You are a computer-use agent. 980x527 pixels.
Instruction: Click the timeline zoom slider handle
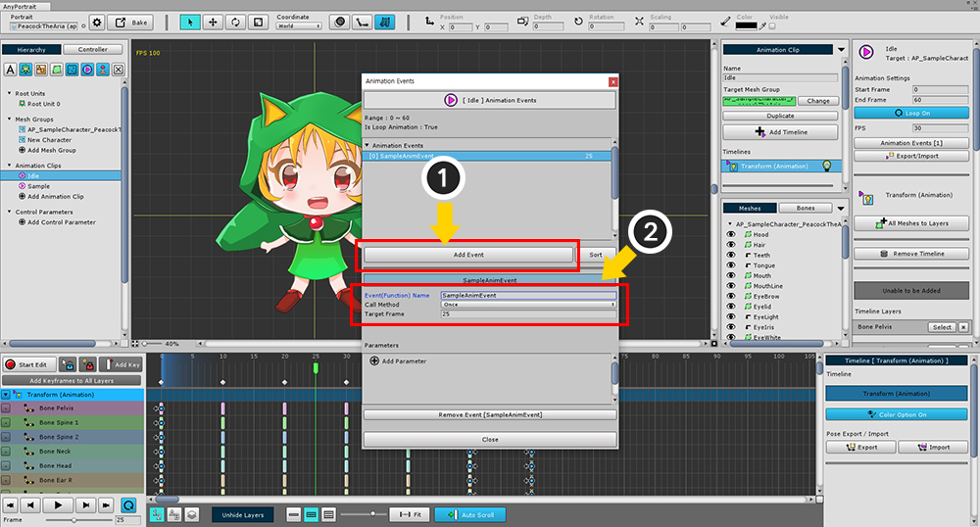click(372, 514)
